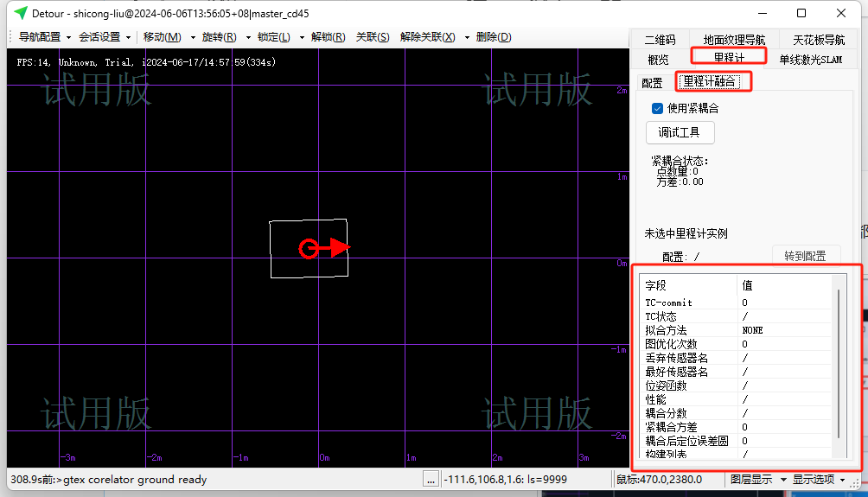The image size is (868, 497).
Task: Select the 地面纹理导航 tab
Action: (x=733, y=40)
